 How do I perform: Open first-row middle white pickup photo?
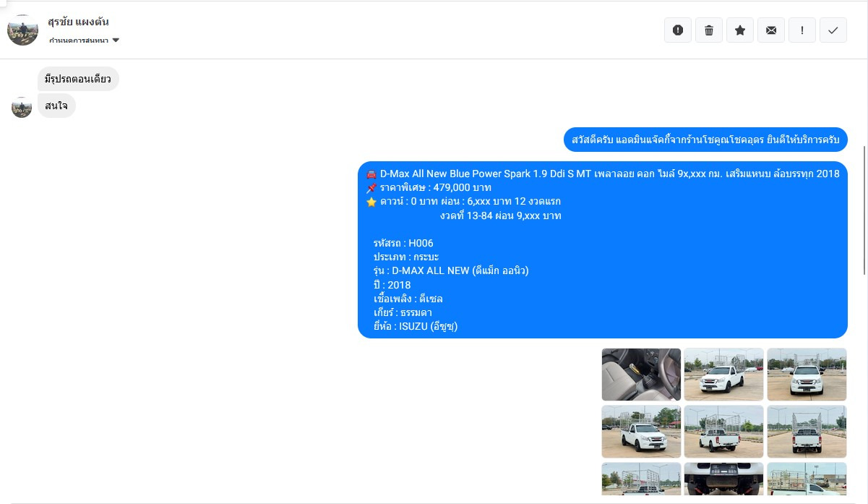(723, 375)
